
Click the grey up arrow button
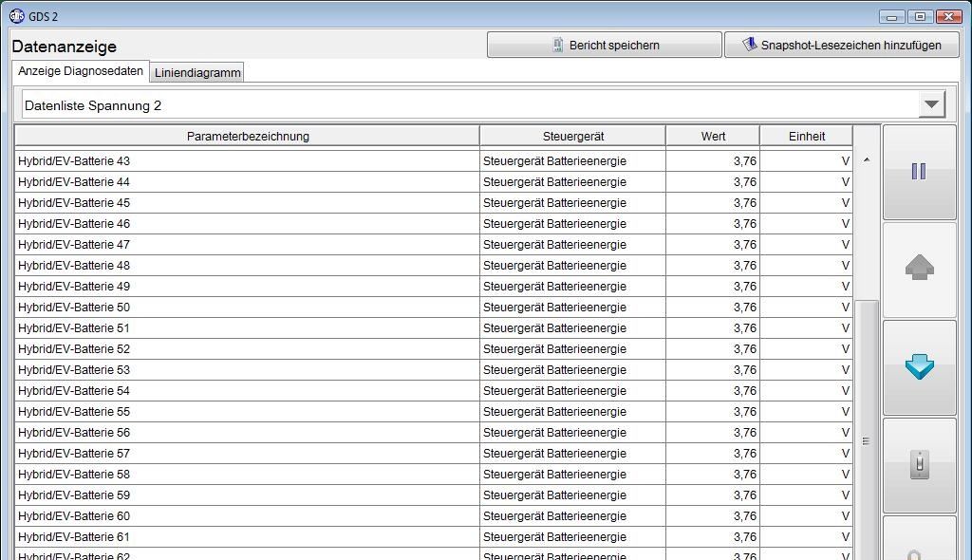919,270
